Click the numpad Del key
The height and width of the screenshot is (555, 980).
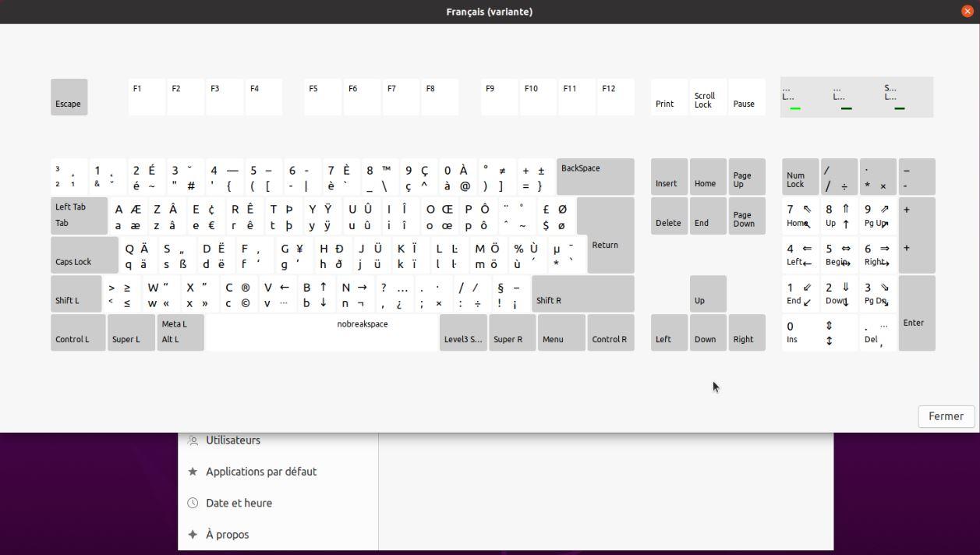coord(878,333)
